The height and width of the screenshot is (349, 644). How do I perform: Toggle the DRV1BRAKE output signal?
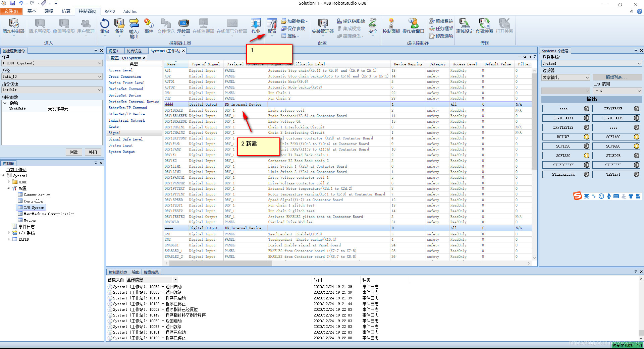(616, 109)
